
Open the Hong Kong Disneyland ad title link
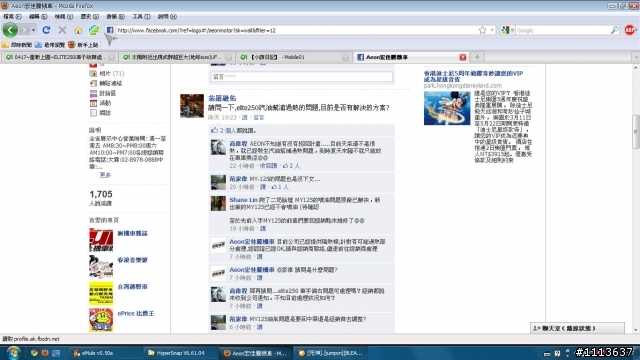[473, 76]
